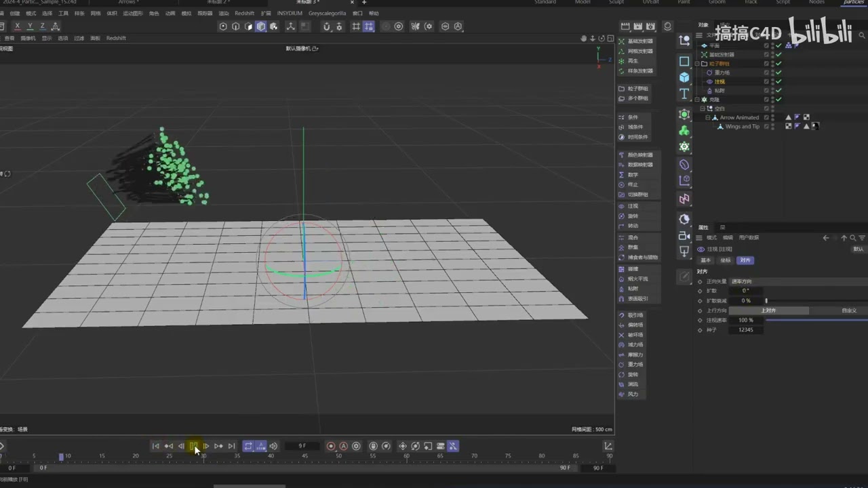Add a 条件 particle condition
This screenshot has width=868, height=488.
click(629, 117)
